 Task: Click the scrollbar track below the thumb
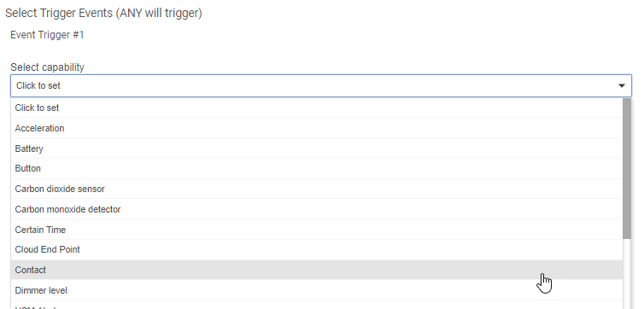627,274
